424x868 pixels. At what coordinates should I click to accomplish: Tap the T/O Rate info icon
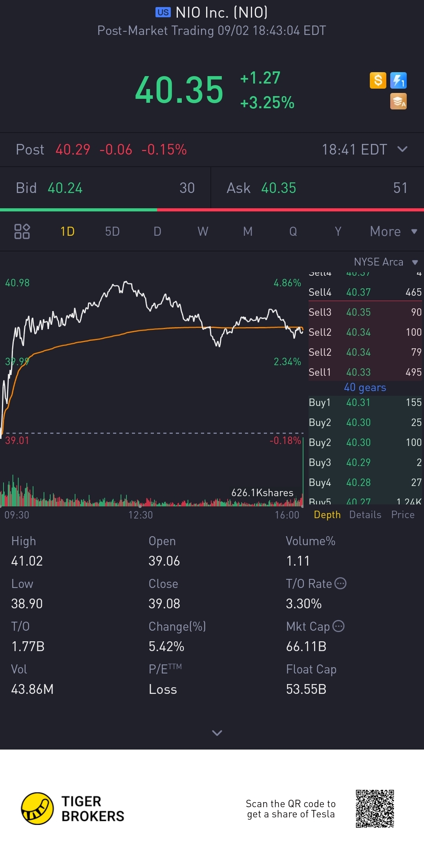pos(340,583)
